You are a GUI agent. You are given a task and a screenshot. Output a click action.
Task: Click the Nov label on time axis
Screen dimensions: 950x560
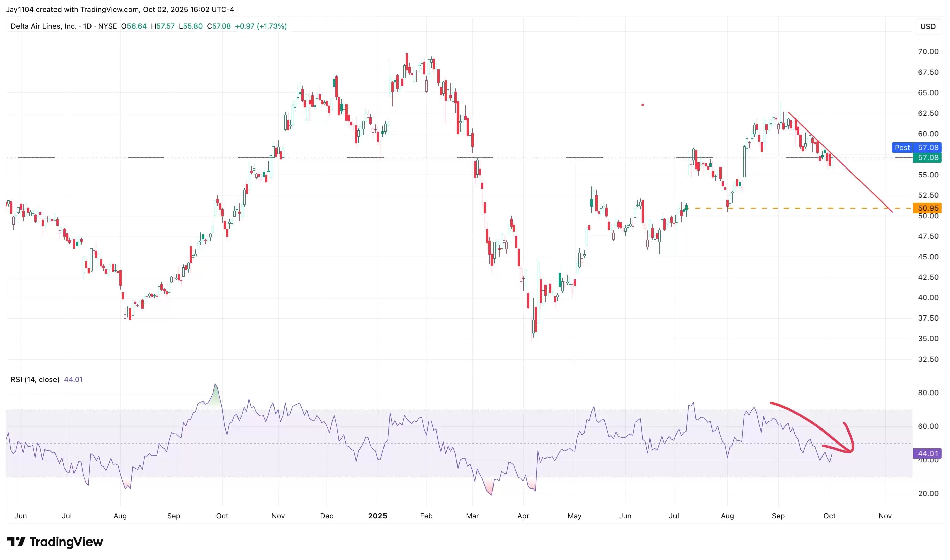point(885,516)
